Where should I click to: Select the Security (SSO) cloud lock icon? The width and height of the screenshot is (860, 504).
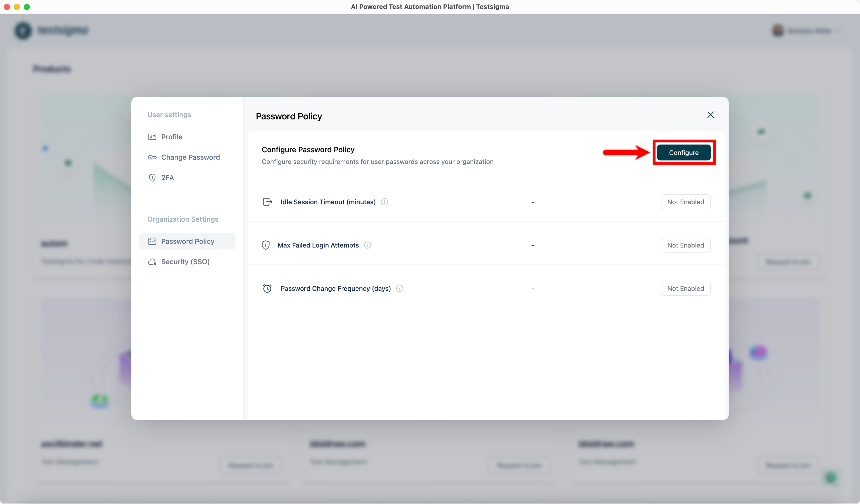click(152, 262)
